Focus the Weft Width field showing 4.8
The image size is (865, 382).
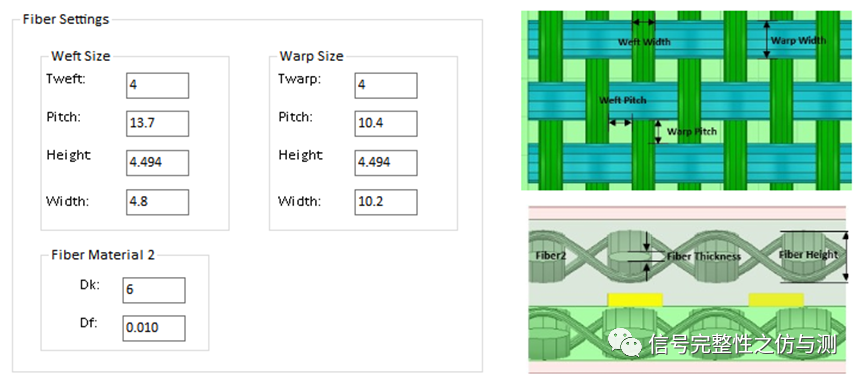point(157,202)
